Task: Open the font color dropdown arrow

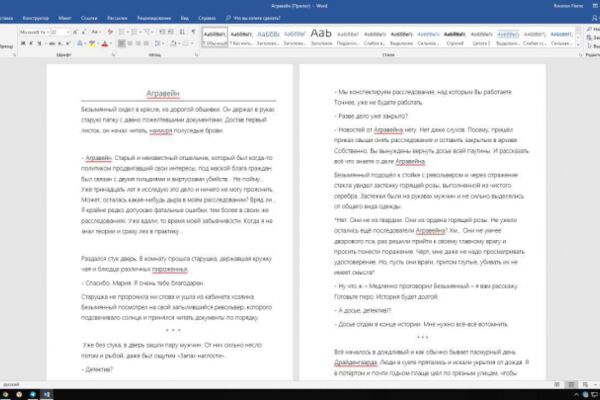Action: pyautogui.click(x=111, y=43)
